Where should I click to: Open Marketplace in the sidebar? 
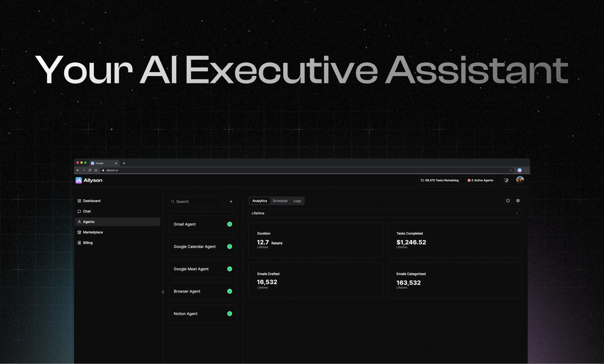pyautogui.click(x=93, y=232)
